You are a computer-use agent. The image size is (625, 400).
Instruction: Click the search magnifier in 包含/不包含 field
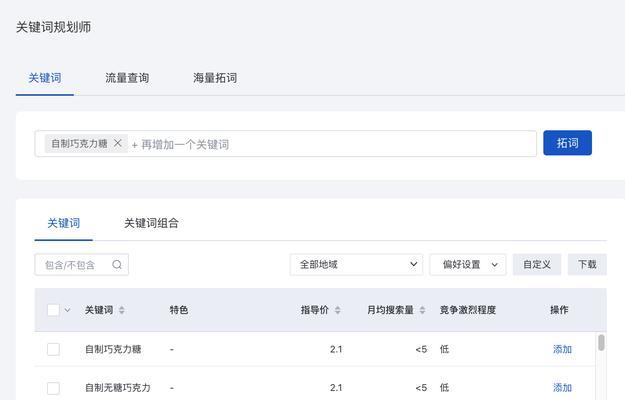(x=117, y=265)
